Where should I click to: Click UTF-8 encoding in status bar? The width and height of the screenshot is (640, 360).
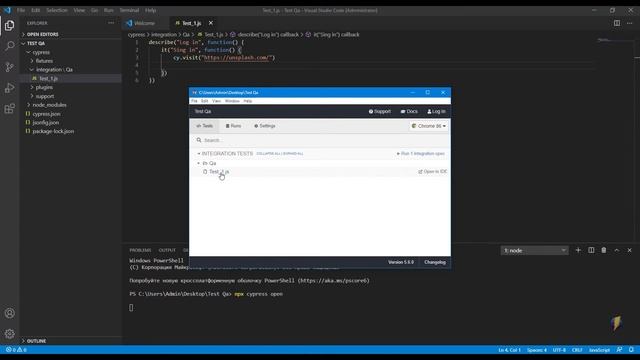pos(559,350)
